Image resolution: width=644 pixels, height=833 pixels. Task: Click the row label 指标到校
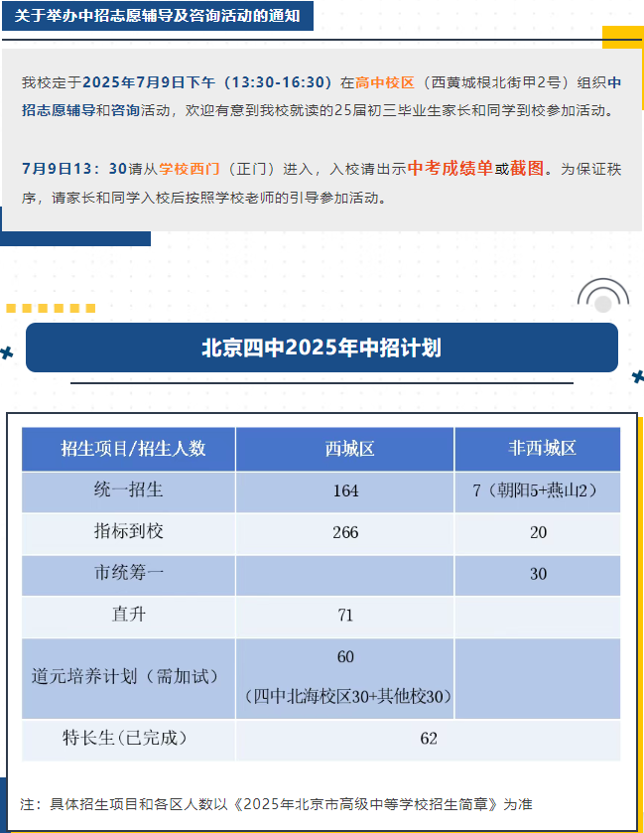[x=128, y=531]
